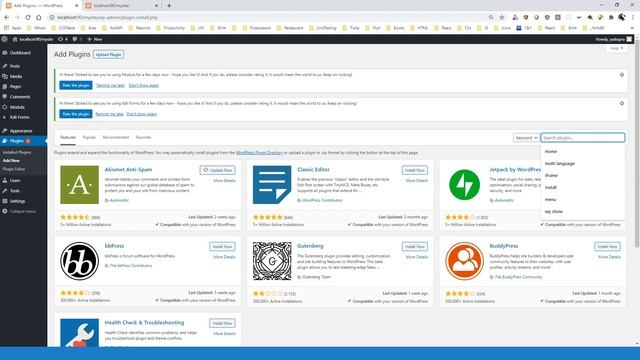Click Rate the plugin in Kali Forms notice
640x360 pixels.
point(76,114)
